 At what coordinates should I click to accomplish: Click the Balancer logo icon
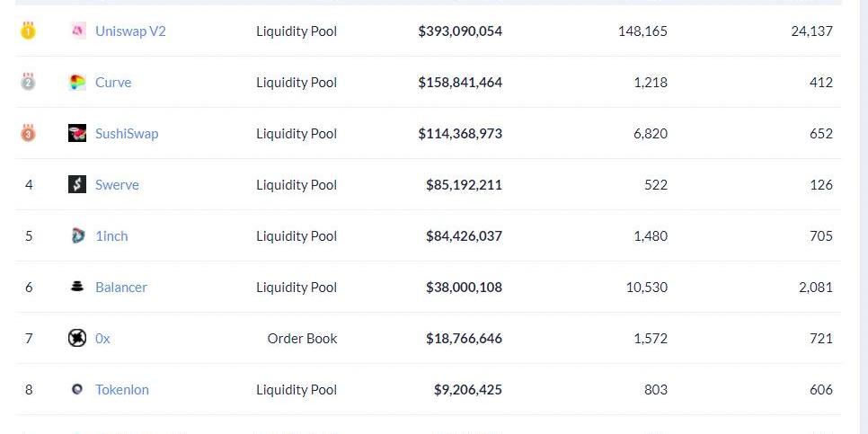click(77, 288)
